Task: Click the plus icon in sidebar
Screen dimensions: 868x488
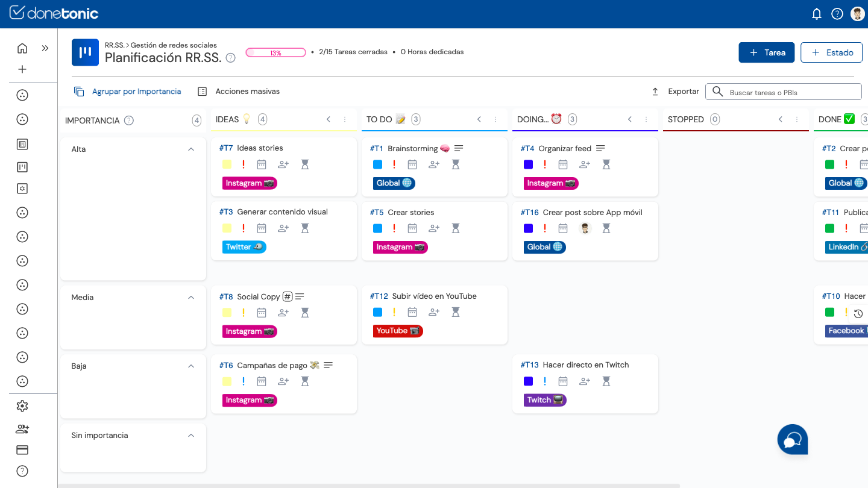Action: click(22, 69)
